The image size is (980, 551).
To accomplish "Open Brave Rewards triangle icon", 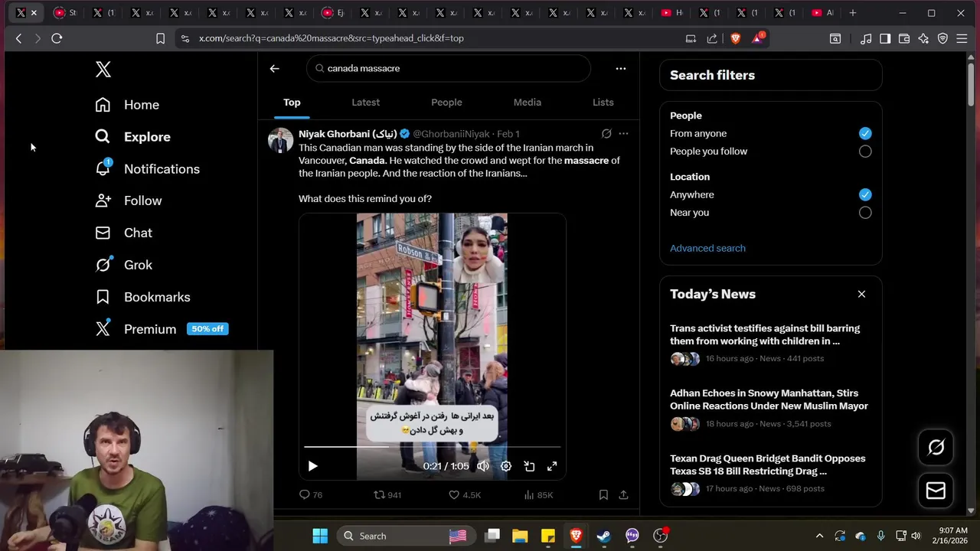I will [757, 38].
